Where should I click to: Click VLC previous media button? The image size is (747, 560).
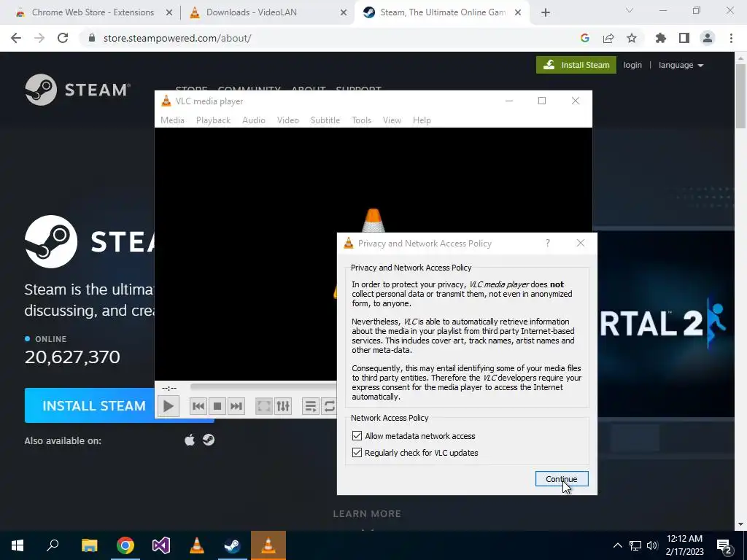(x=198, y=406)
